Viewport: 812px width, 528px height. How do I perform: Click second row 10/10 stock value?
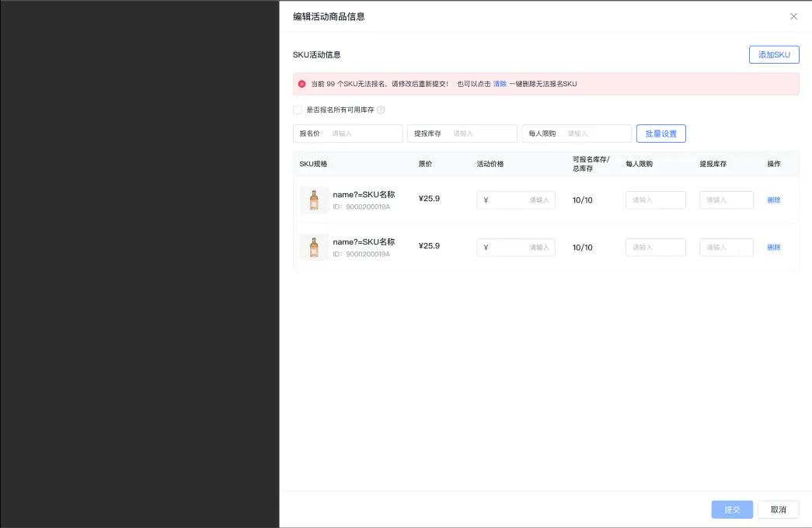(x=582, y=248)
